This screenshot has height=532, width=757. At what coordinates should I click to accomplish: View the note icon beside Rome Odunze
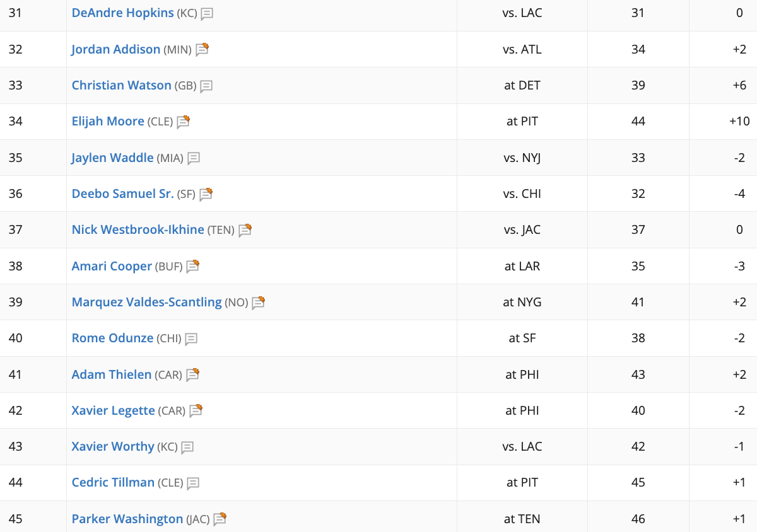191,339
